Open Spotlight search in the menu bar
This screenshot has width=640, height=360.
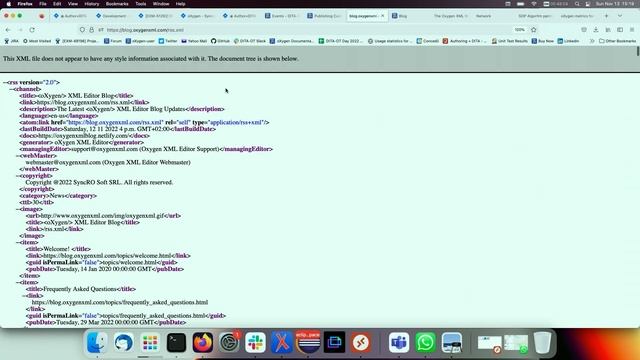[577, 4]
